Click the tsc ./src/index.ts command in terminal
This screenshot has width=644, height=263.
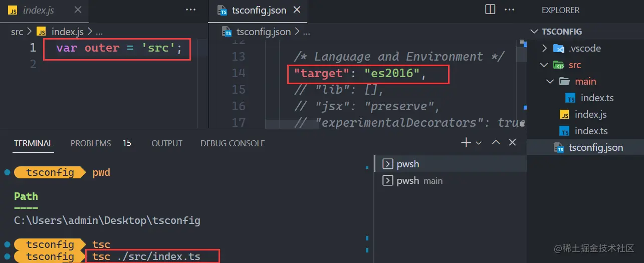click(146, 256)
